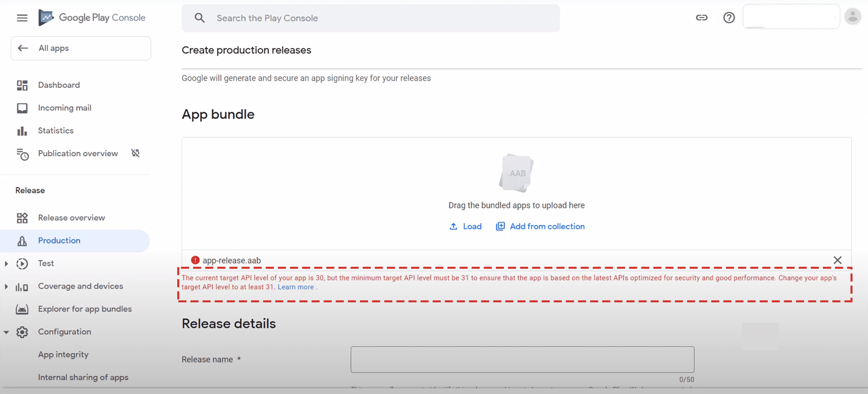Viewport: 868px width, 394px height.
Task: Click the Configuration gear icon
Action: (x=22, y=332)
